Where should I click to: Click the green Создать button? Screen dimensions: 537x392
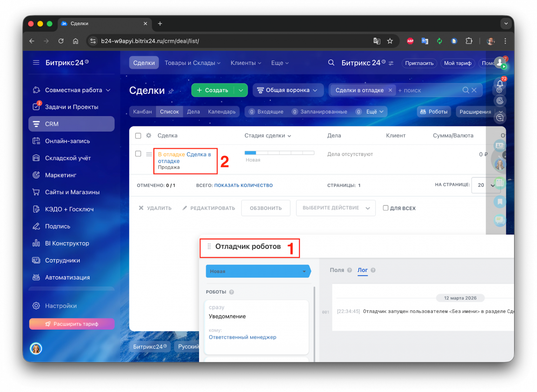213,90
